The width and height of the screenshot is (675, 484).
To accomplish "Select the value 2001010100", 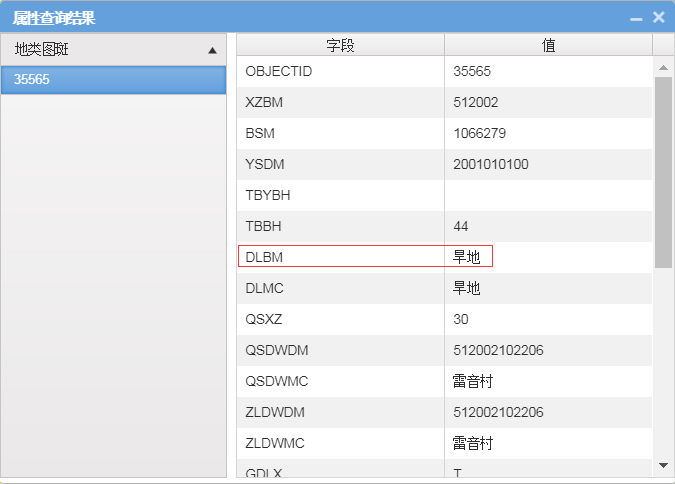I will [548, 164].
